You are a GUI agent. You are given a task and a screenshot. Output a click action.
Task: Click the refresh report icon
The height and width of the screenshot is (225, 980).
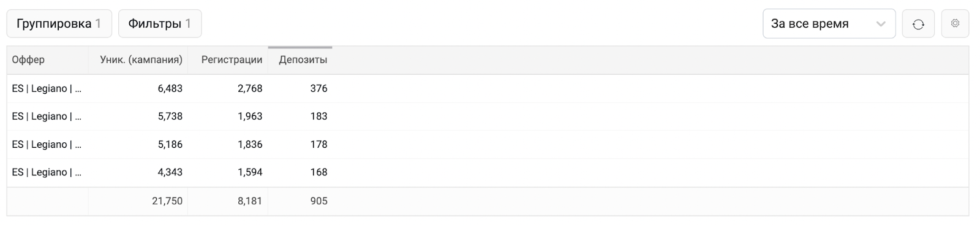[x=918, y=24]
